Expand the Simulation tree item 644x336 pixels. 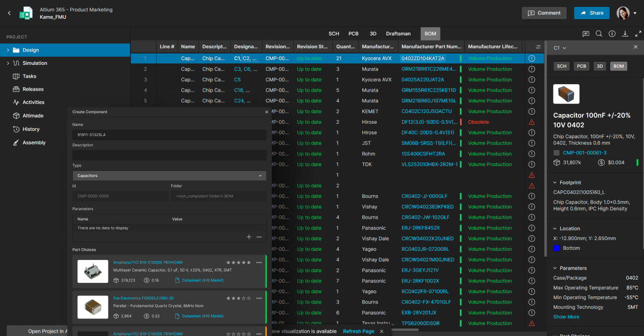8,63
